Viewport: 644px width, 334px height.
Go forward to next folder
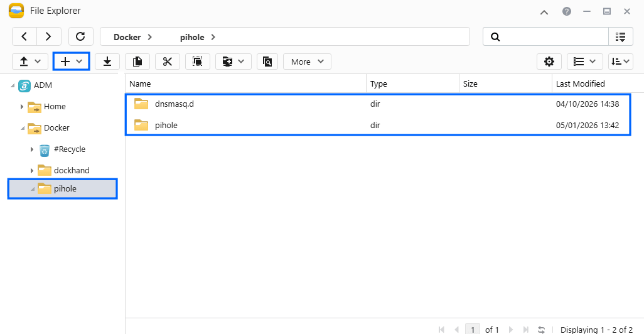point(48,36)
